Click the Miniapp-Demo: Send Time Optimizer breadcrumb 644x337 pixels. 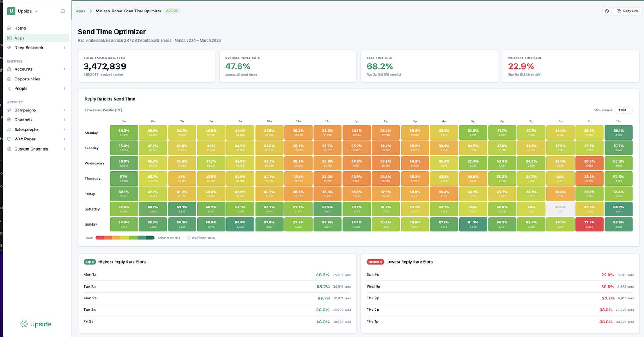tap(128, 11)
